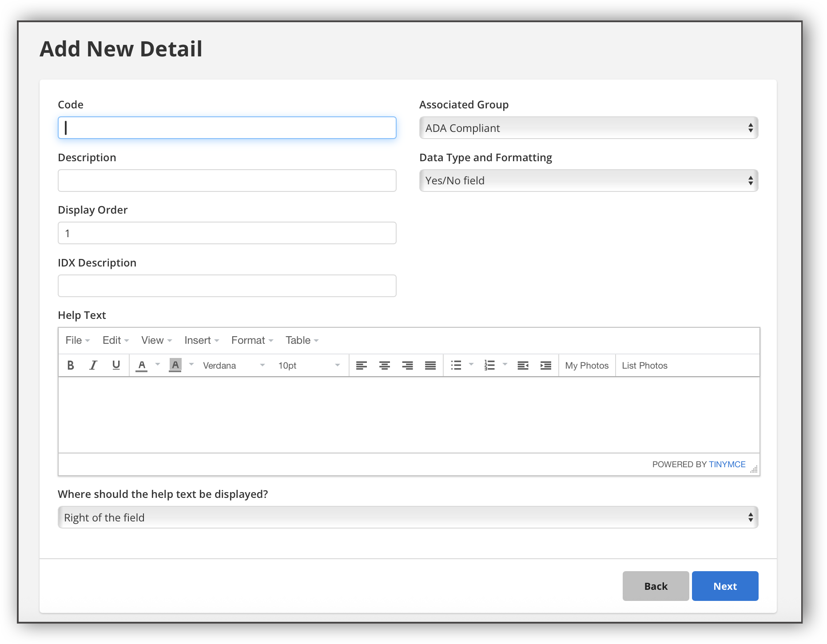The height and width of the screenshot is (644, 827).
Task: Grab the editor resize handle
Action: pyautogui.click(x=754, y=469)
